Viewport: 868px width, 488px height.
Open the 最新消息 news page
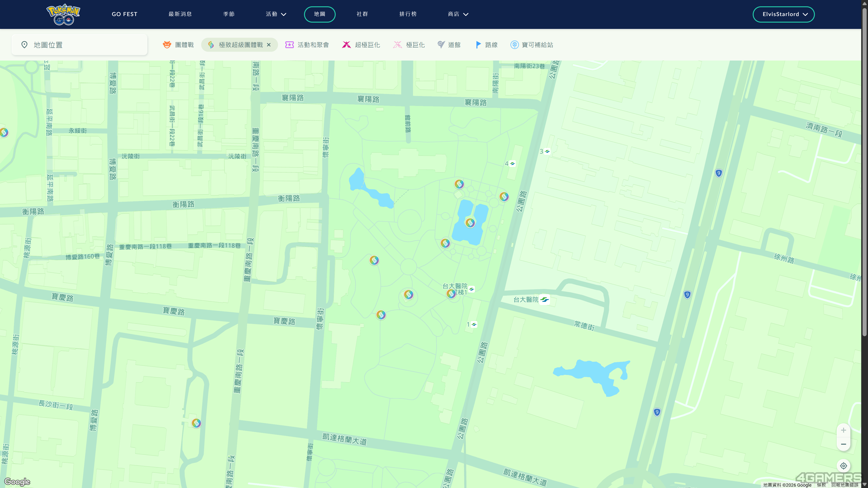[180, 14]
